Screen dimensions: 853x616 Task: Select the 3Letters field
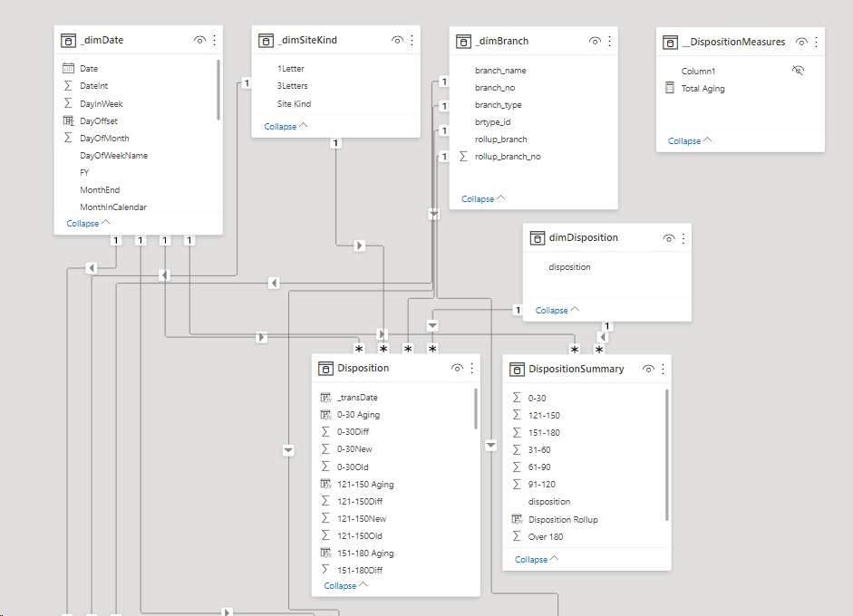293,86
